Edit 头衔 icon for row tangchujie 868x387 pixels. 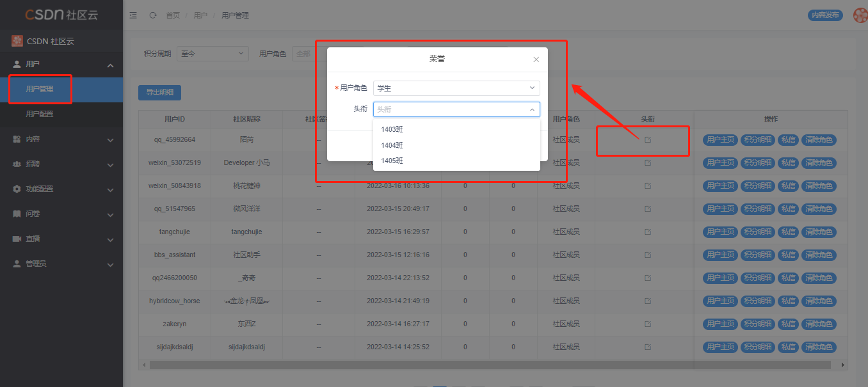pos(648,232)
